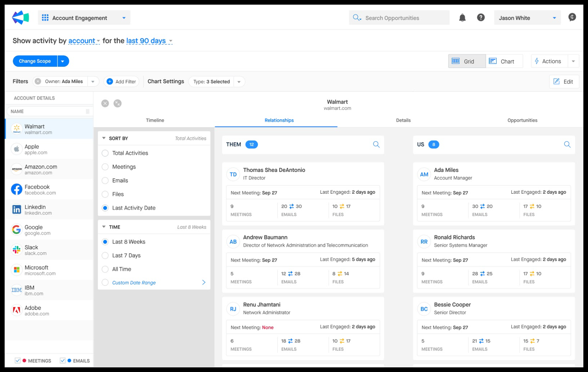This screenshot has width=588, height=372.
Task: Select the Meetings sort option
Action: pyautogui.click(x=105, y=167)
